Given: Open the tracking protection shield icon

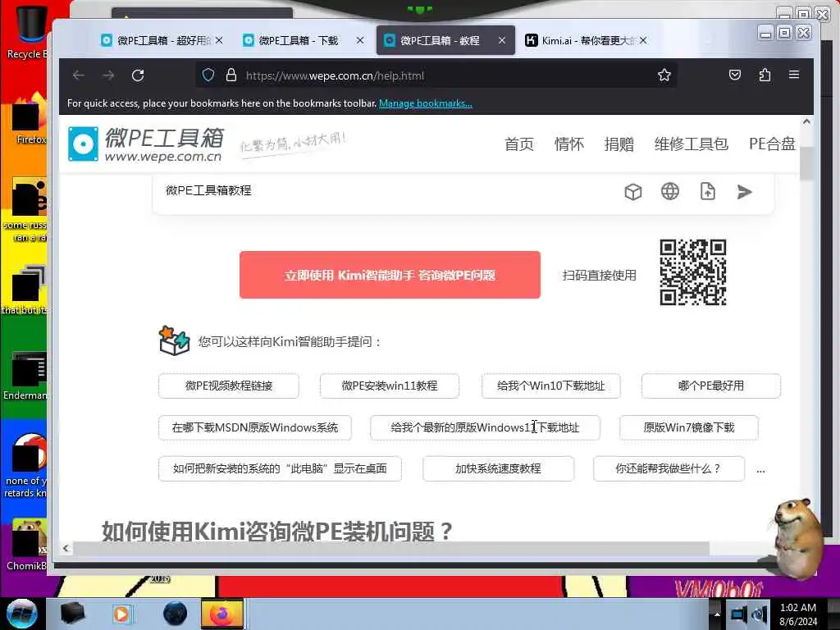Looking at the screenshot, I should pyautogui.click(x=208, y=75).
